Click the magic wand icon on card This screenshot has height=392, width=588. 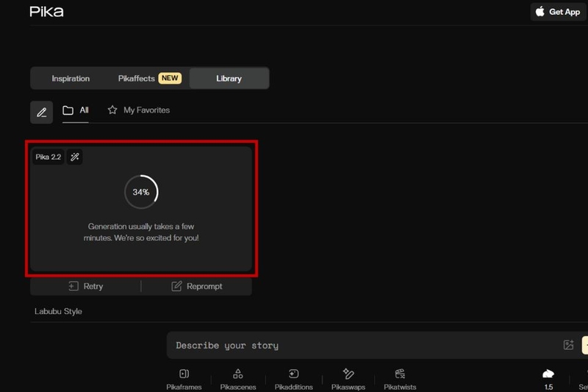pyautogui.click(x=75, y=157)
